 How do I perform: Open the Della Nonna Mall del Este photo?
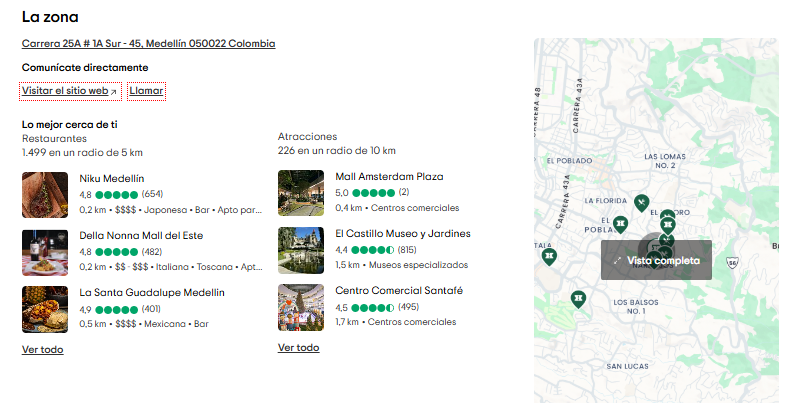pyautogui.click(x=45, y=252)
